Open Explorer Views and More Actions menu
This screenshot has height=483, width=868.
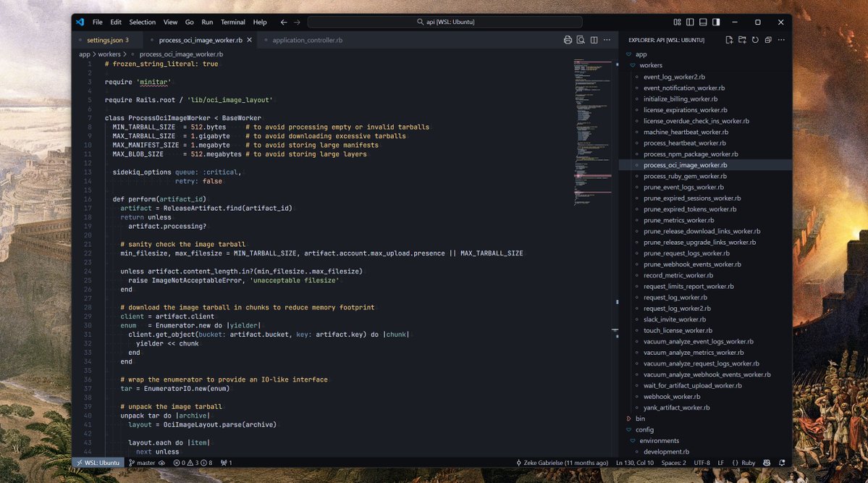pos(782,40)
